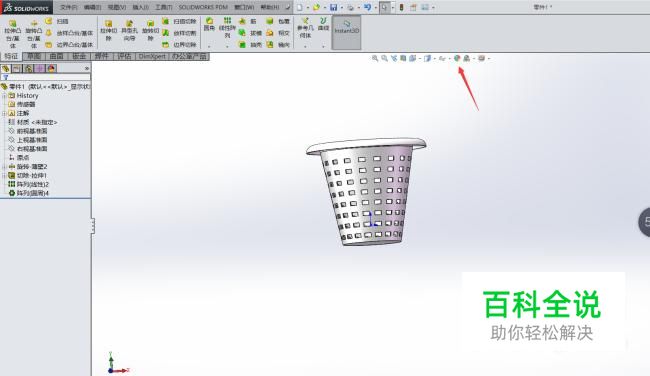Open dropdown arrow below Reference Geometry
650x376 pixels.
pyautogui.click(x=305, y=46)
